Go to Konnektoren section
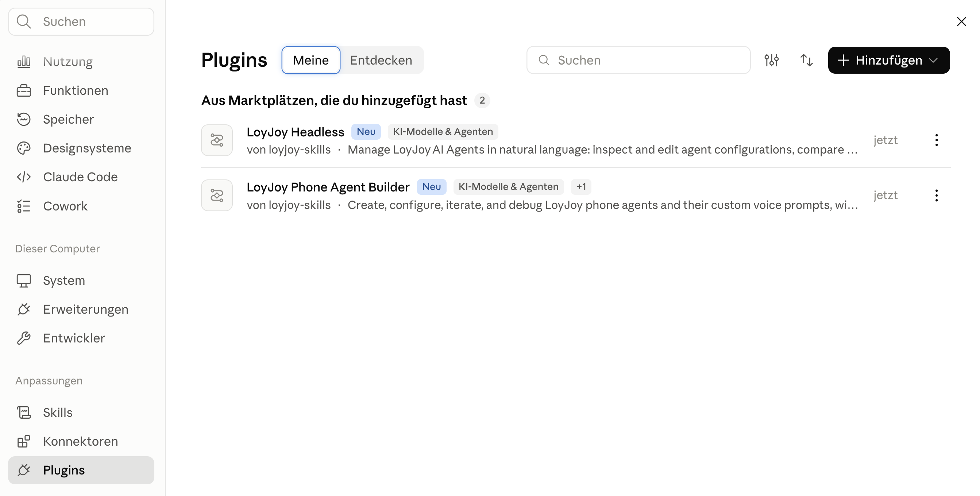 (81, 441)
